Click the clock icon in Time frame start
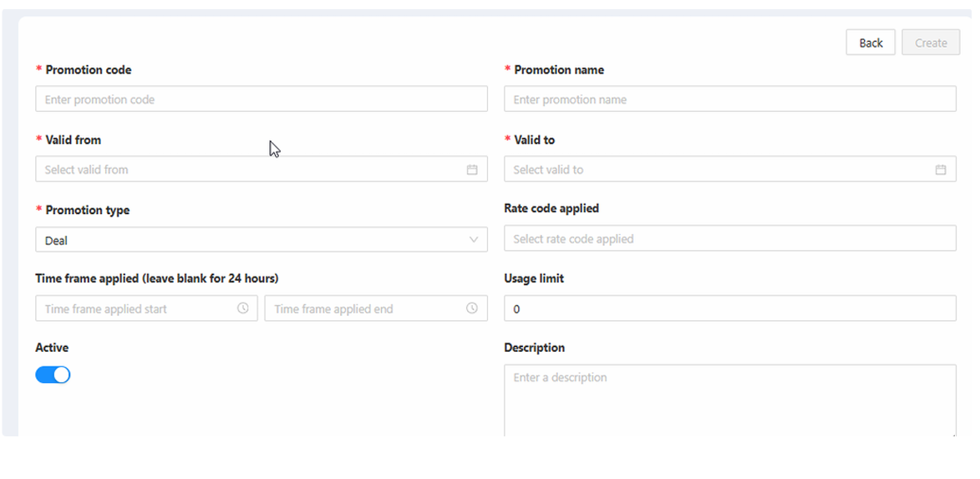The image size is (980, 479). click(243, 308)
